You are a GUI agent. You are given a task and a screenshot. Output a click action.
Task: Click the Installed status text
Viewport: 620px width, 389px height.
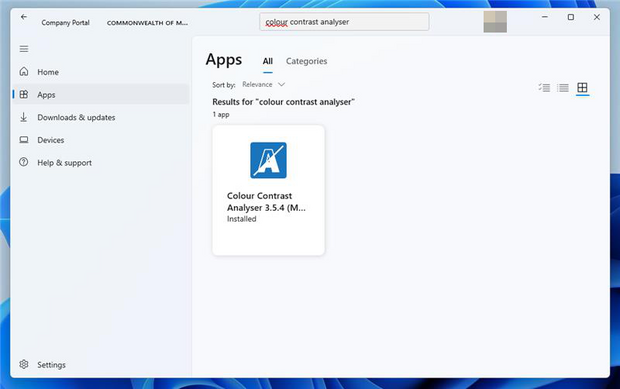(242, 219)
